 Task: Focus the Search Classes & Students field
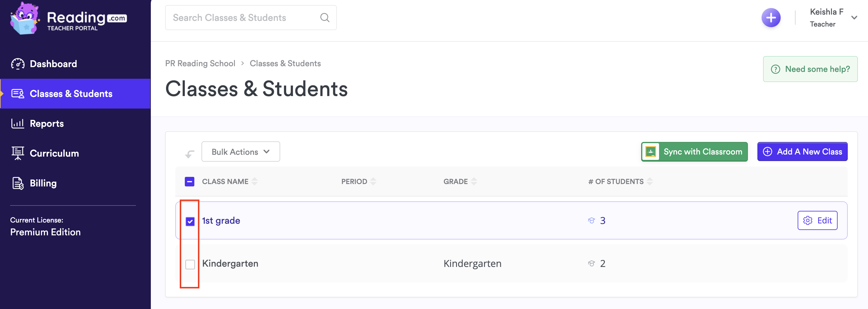[243, 18]
